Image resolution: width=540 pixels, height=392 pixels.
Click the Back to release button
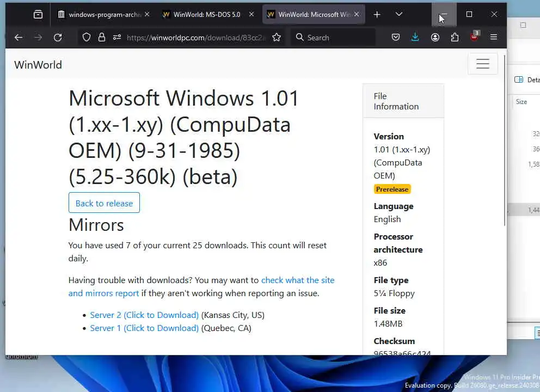pyautogui.click(x=104, y=203)
